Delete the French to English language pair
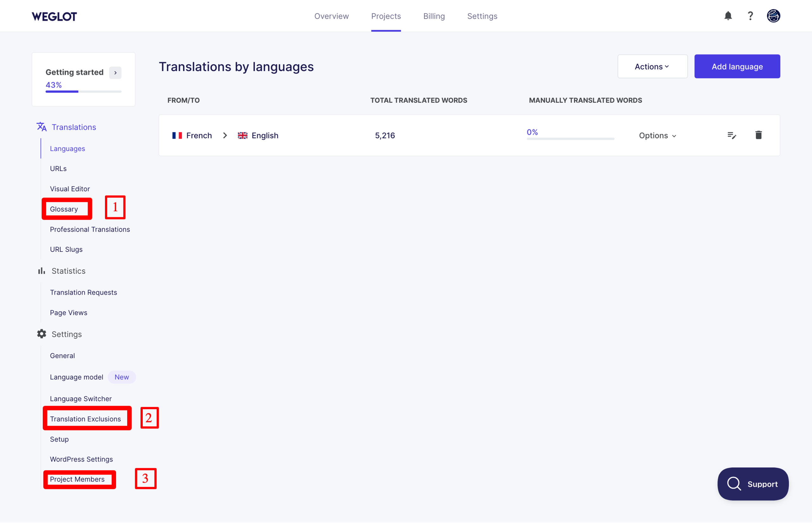The width and height of the screenshot is (812, 523). [759, 135]
